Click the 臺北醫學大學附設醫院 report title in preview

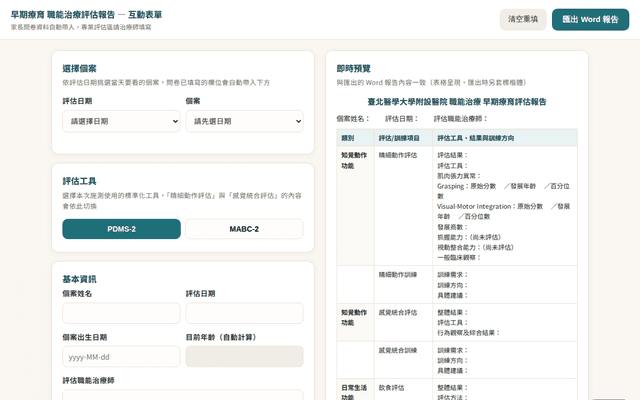coord(457,102)
